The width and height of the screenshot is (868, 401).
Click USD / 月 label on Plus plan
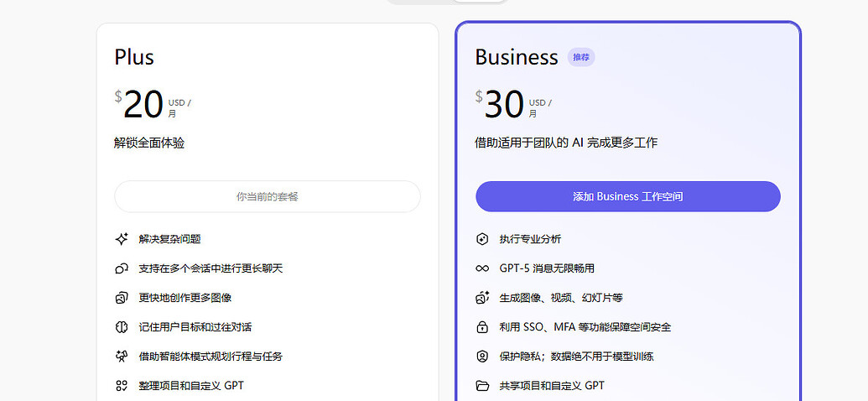click(x=179, y=108)
